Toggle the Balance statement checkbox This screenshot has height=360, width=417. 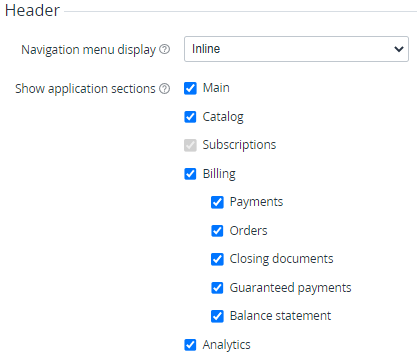point(217,316)
